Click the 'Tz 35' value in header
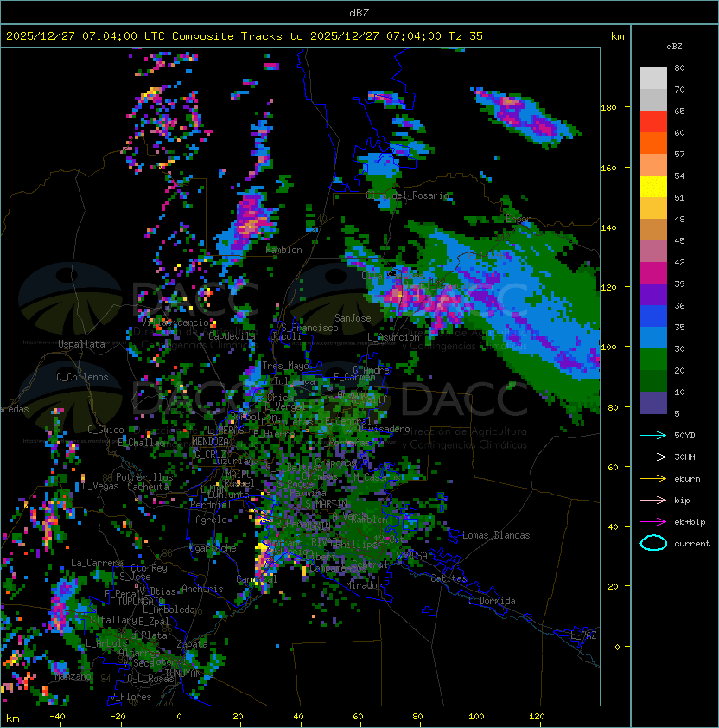The width and height of the screenshot is (719, 728). 466,36
